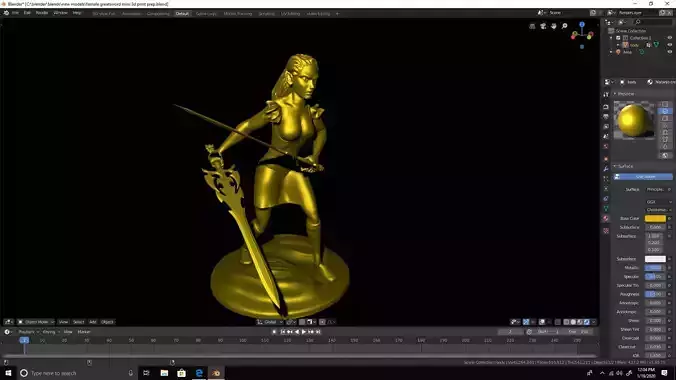Image resolution: width=676 pixels, height=380 pixels.
Task: Expand the Area light in outliner
Action: pyautogui.click(x=611, y=52)
